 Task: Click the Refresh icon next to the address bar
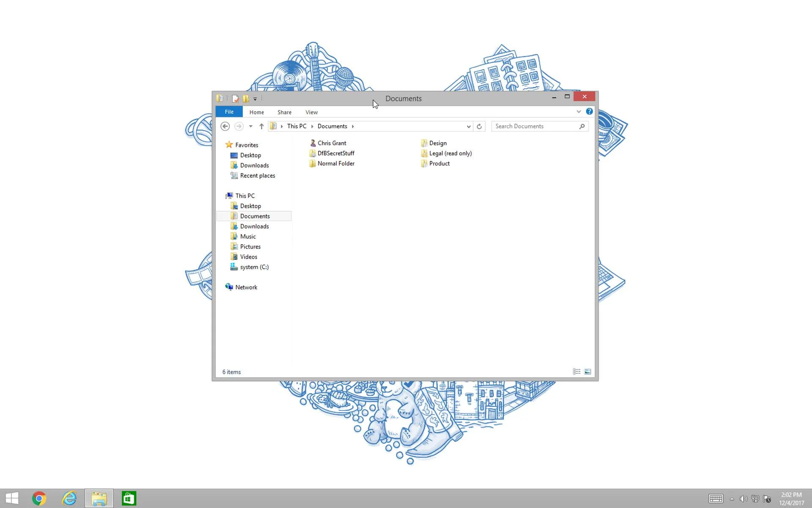[x=479, y=126]
